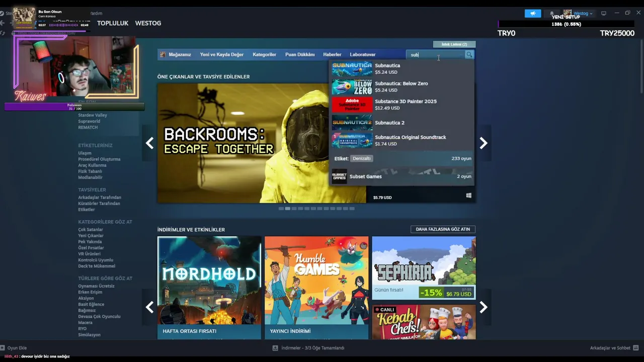Open the Oynaması Ücretsiz genre link

coord(96,286)
